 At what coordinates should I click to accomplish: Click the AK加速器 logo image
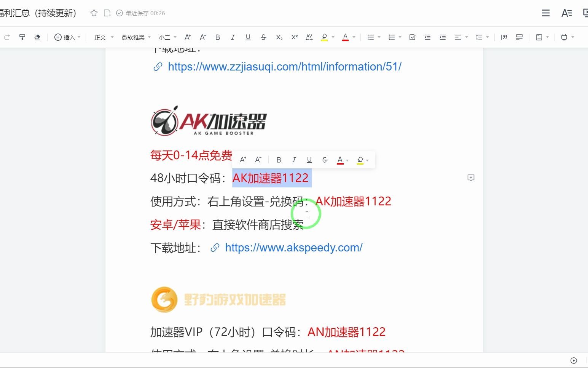(209, 121)
